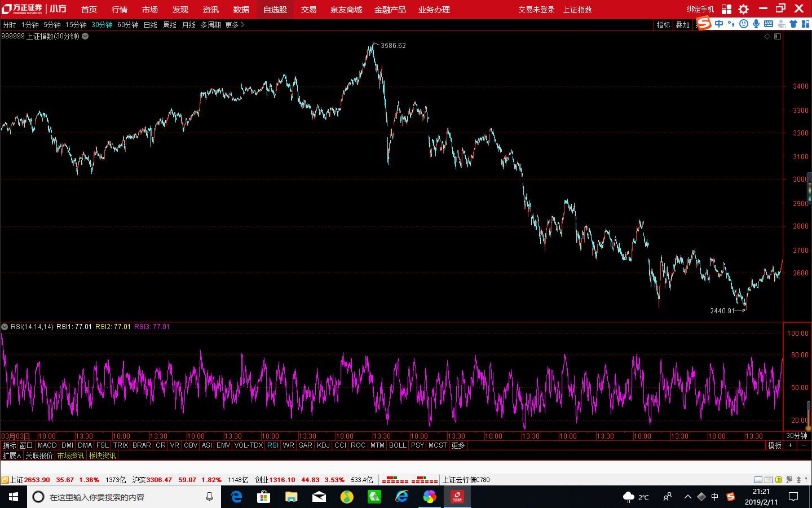The width and height of the screenshot is (812, 508).
Task: Show hidden tray icons chevron
Action: tap(687, 497)
